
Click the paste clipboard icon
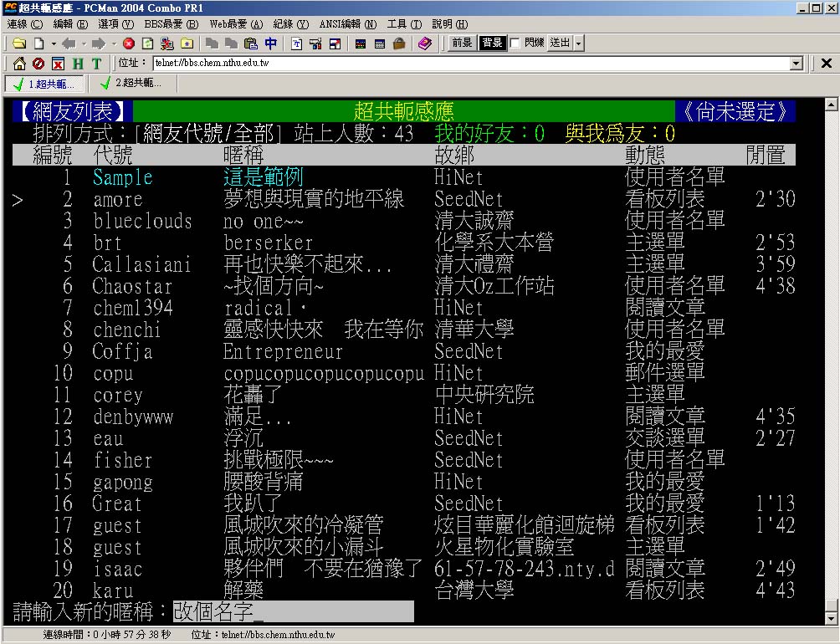(251, 43)
